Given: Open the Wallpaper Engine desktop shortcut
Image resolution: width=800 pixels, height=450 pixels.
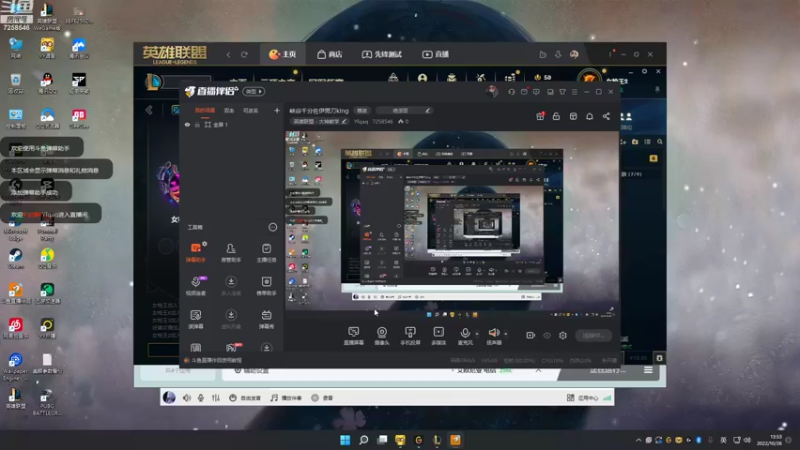Looking at the screenshot, I should [x=15, y=367].
